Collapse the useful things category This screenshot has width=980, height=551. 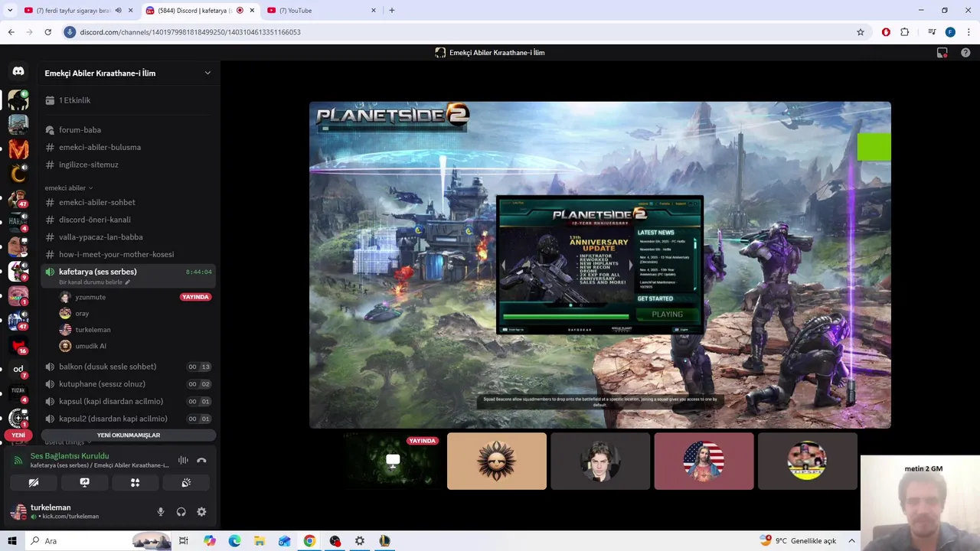tap(67, 442)
